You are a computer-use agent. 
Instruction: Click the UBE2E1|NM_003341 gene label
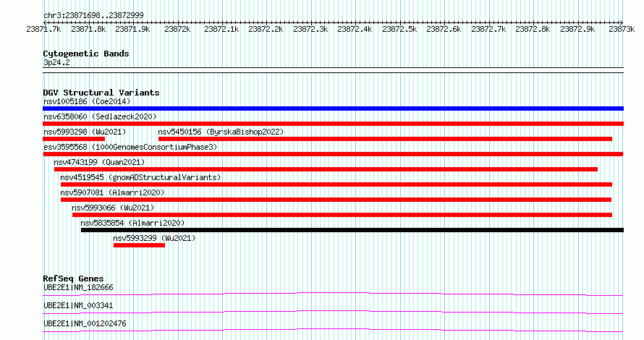pyautogui.click(x=78, y=305)
